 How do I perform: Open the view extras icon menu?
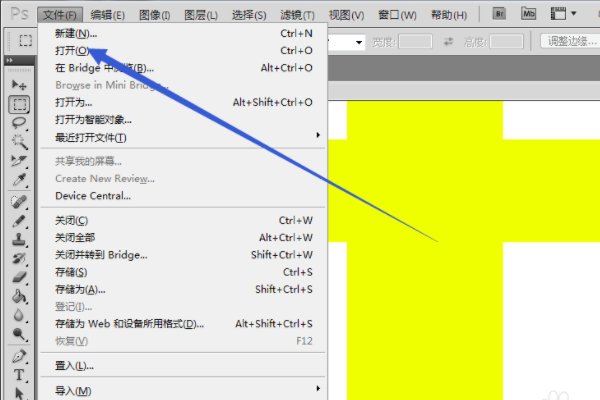(x=563, y=14)
